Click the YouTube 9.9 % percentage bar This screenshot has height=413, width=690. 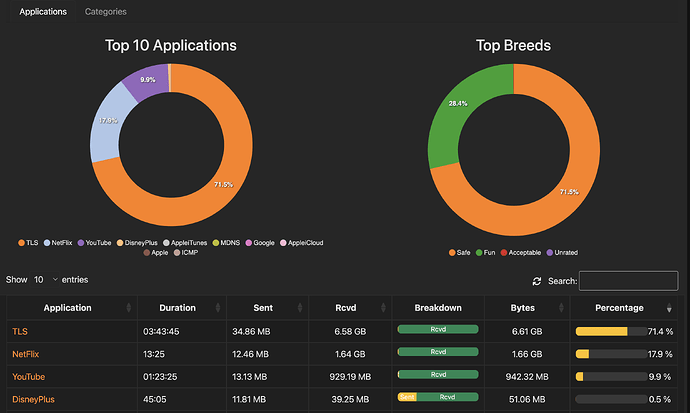click(x=611, y=377)
